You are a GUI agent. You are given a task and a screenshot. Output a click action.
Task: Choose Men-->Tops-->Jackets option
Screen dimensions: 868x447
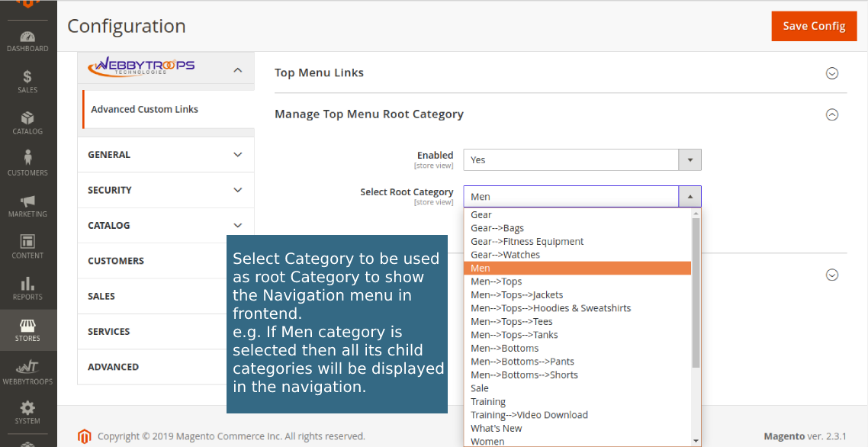(577, 294)
